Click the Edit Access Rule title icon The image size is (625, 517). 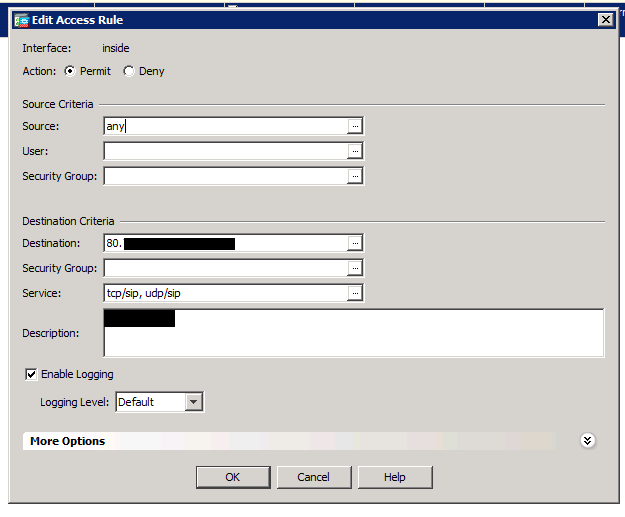coord(21,20)
